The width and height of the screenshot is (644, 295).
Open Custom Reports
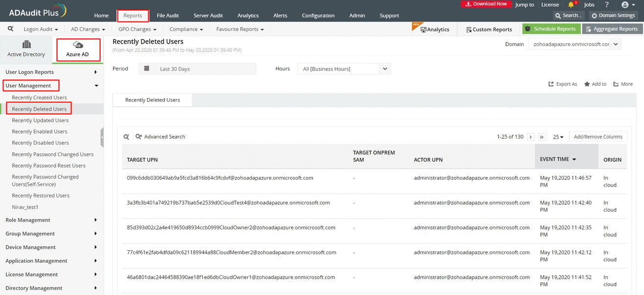[489, 29]
